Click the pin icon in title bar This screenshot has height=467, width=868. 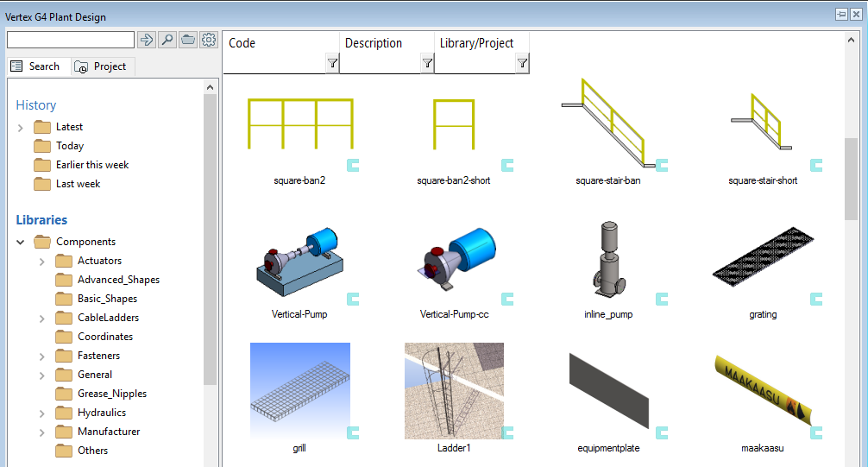(x=841, y=14)
